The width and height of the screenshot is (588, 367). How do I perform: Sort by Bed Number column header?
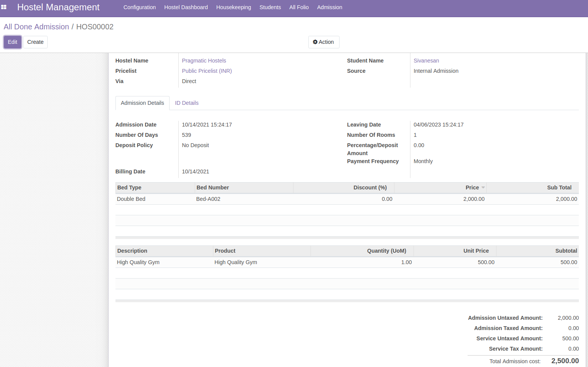point(244,188)
